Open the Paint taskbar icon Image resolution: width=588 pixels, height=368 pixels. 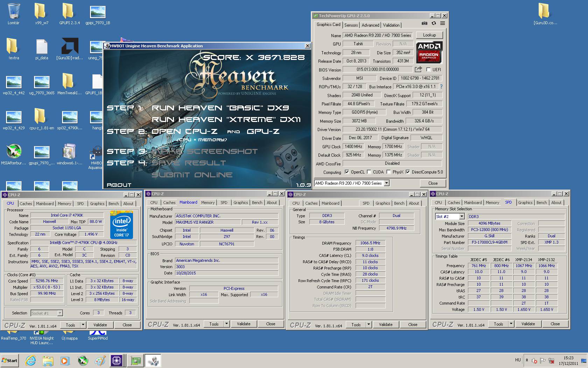100,360
